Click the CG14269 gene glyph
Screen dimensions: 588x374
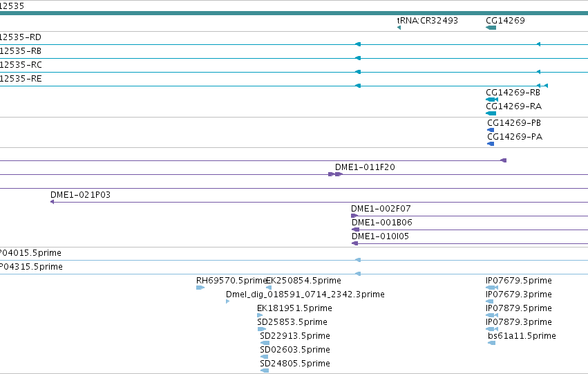[491, 28]
